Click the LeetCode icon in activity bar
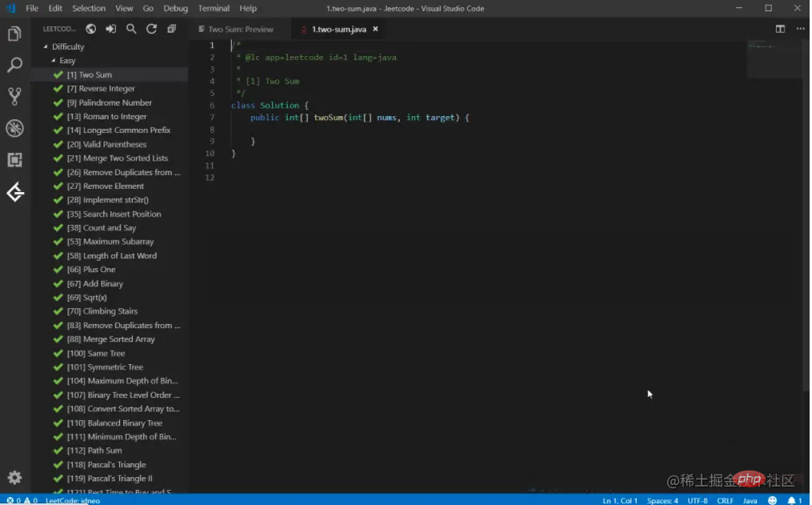 [x=14, y=192]
